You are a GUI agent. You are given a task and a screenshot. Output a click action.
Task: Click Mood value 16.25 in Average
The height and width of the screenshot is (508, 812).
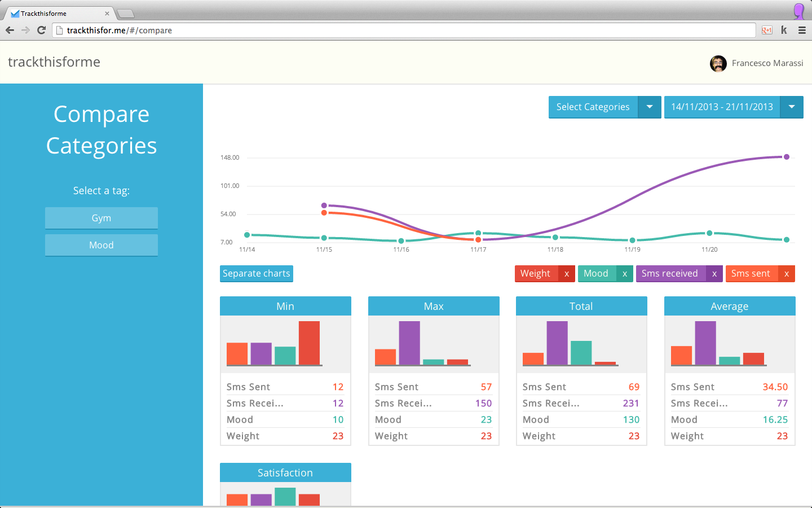coord(775,419)
